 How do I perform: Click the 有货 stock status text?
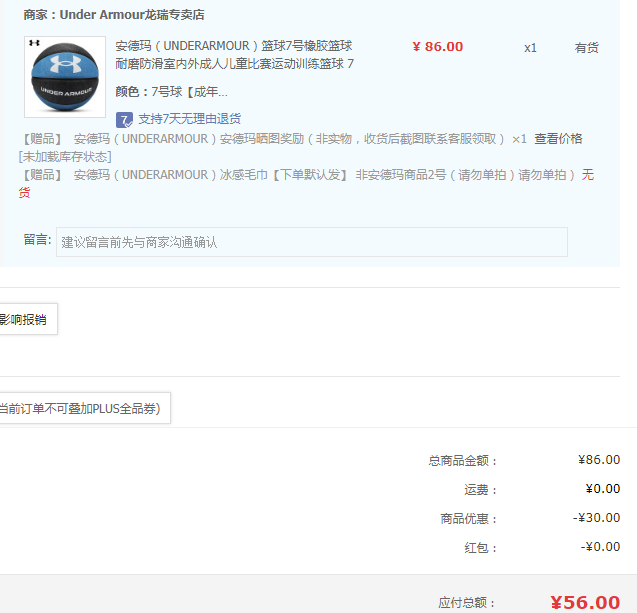click(586, 48)
